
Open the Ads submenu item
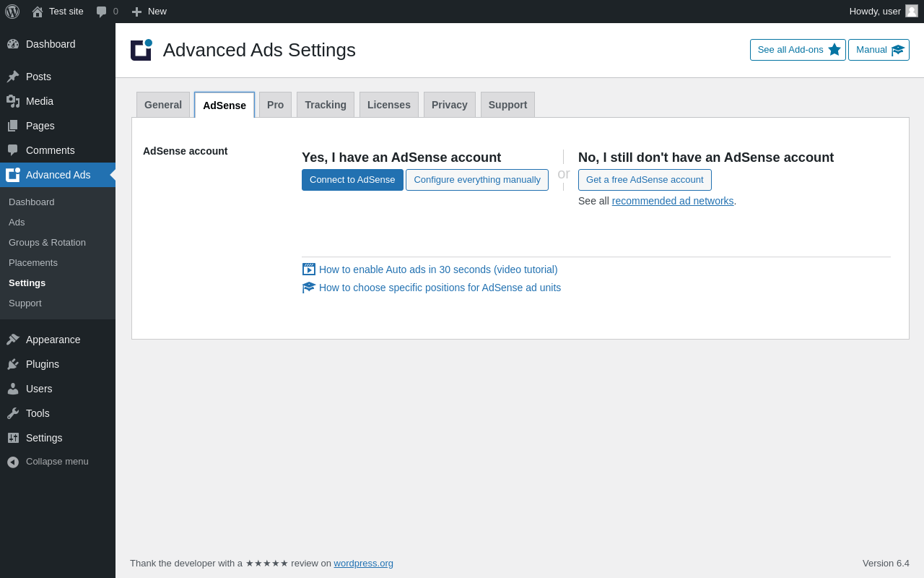[17, 223]
